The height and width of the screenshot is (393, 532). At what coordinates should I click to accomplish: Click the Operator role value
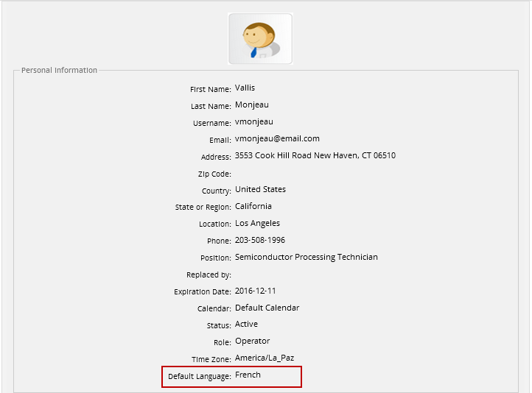pos(252,341)
